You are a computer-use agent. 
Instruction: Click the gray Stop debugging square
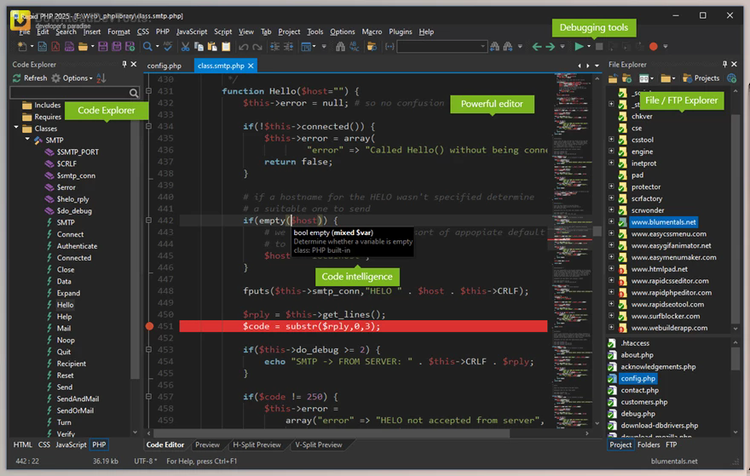click(599, 46)
